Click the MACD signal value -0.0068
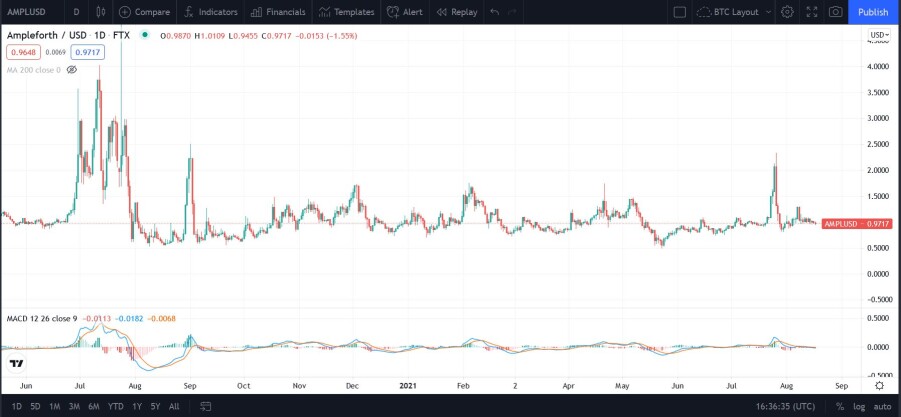Image resolution: width=901 pixels, height=417 pixels. [x=161, y=318]
